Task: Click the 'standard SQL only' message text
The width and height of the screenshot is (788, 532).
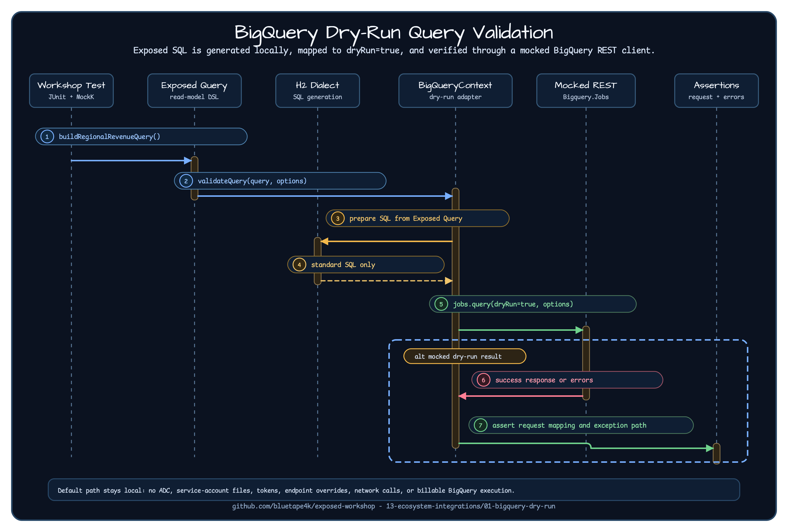Action: click(x=343, y=265)
